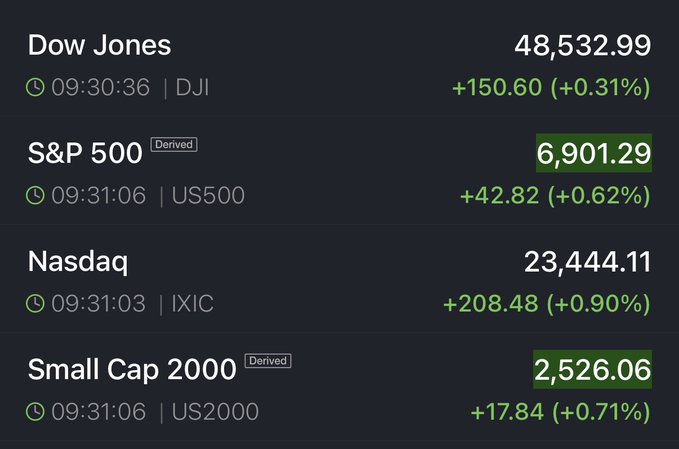Click the highlighted S&P 500 price 6,901.29
679x449 pixels.
coord(594,153)
